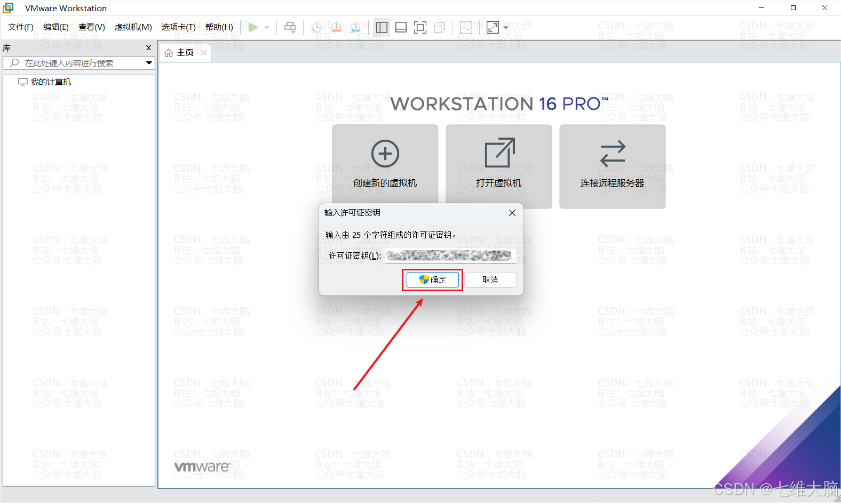Open the stretch options dropdown arrow
The image size is (841, 504).
[x=506, y=27]
